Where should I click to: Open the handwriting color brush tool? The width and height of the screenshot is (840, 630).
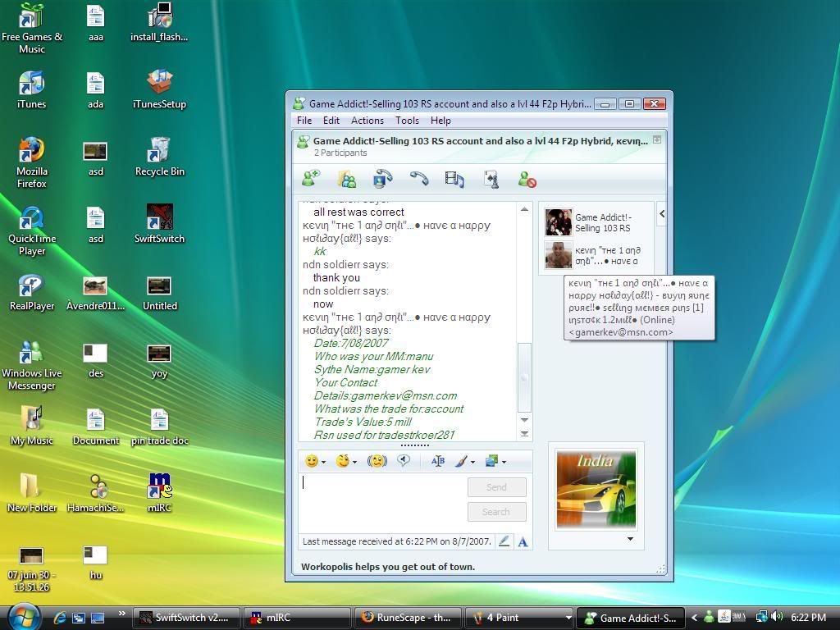[462, 461]
